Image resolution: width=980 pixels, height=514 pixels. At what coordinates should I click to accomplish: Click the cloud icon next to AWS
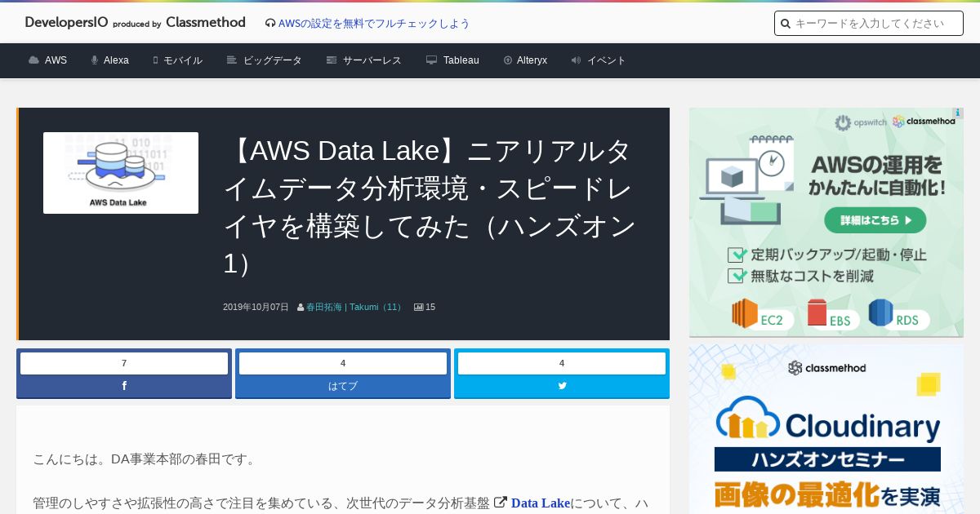[x=33, y=60]
